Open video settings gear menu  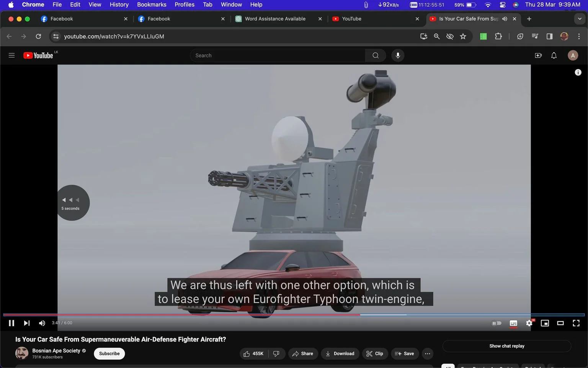(529, 323)
